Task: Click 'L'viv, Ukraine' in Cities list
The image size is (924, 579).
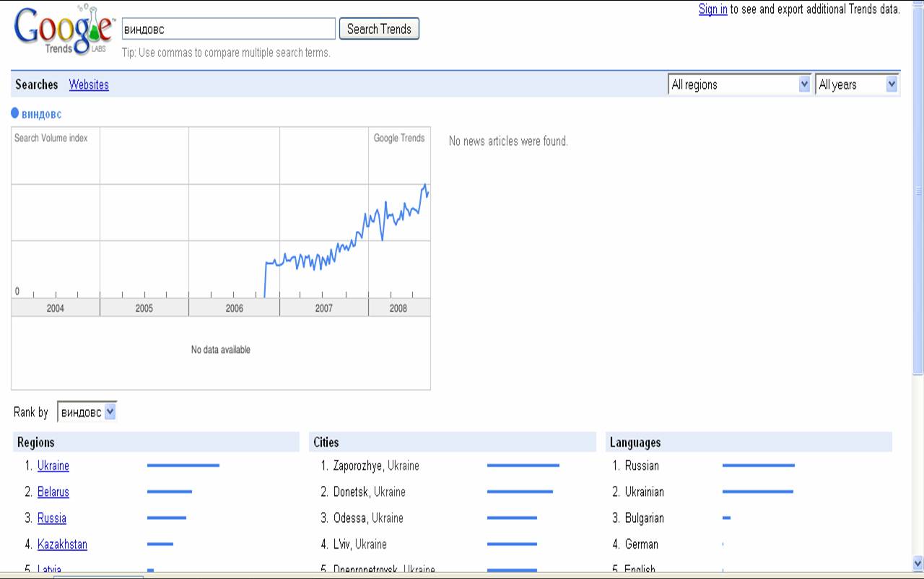Action: [360, 544]
